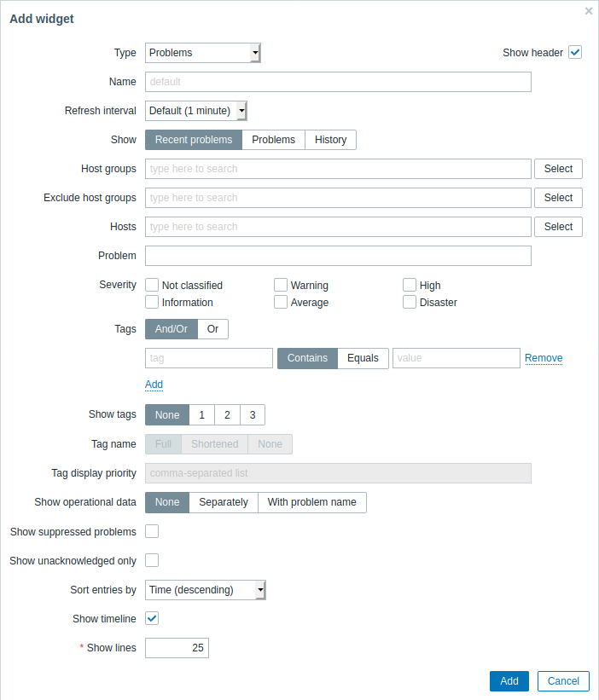Open the Type dropdown showing Problems
This screenshot has height=700, width=599.
(203, 53)
